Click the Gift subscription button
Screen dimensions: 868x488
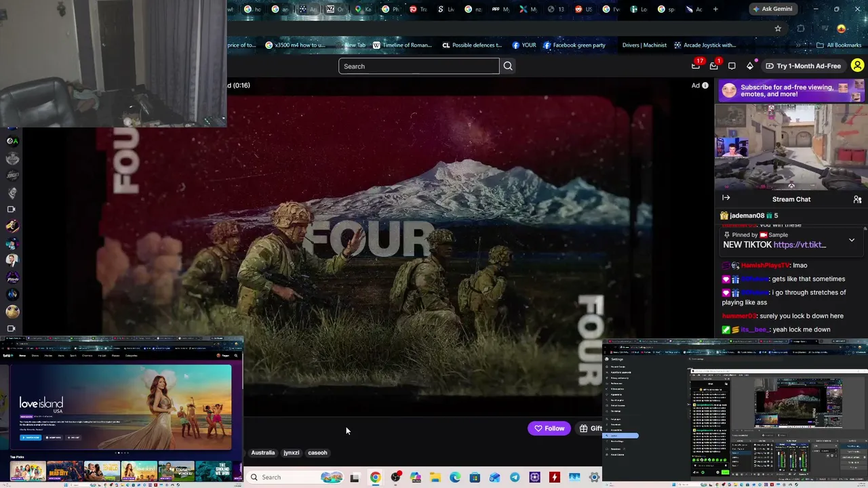(590, 428)
